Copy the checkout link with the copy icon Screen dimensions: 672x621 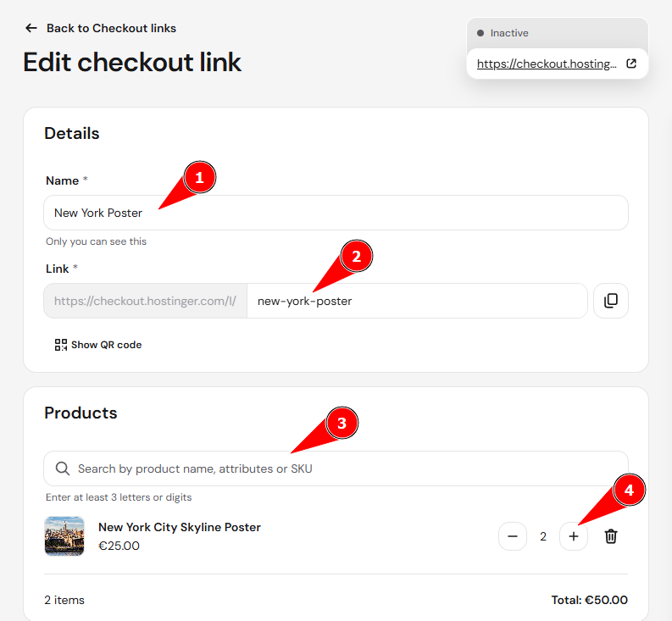click(611, 301)
